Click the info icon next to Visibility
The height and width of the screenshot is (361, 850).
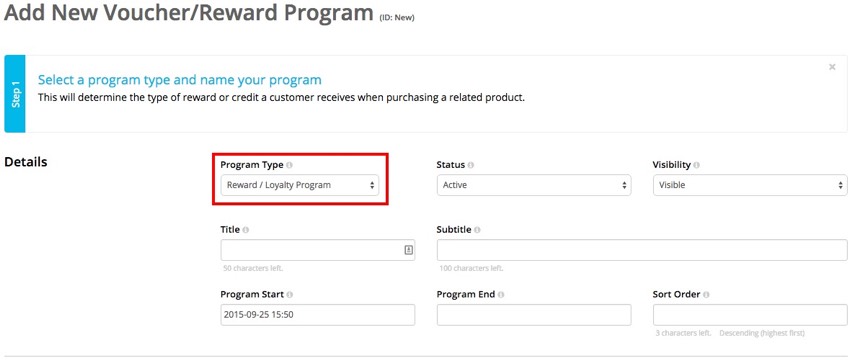click(x=696, y=165)
